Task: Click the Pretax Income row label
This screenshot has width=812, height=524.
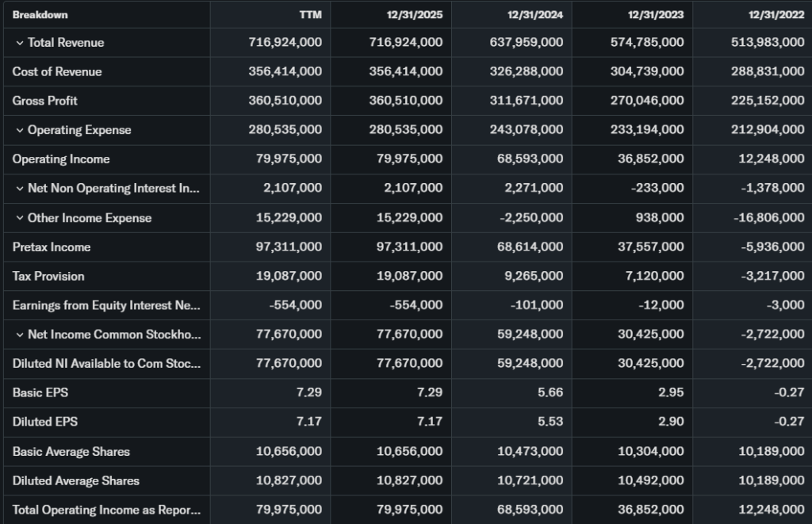Action: (x=52, y=247)
